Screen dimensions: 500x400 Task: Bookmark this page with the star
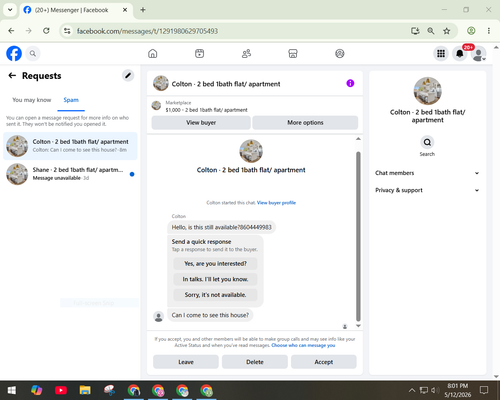coord(447,31)
